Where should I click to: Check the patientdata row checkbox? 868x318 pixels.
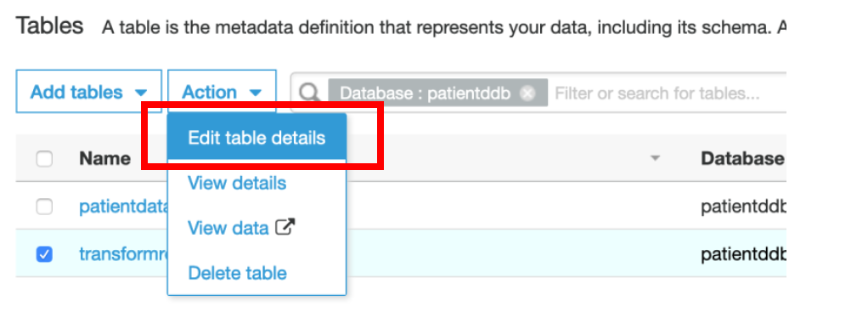44,207
